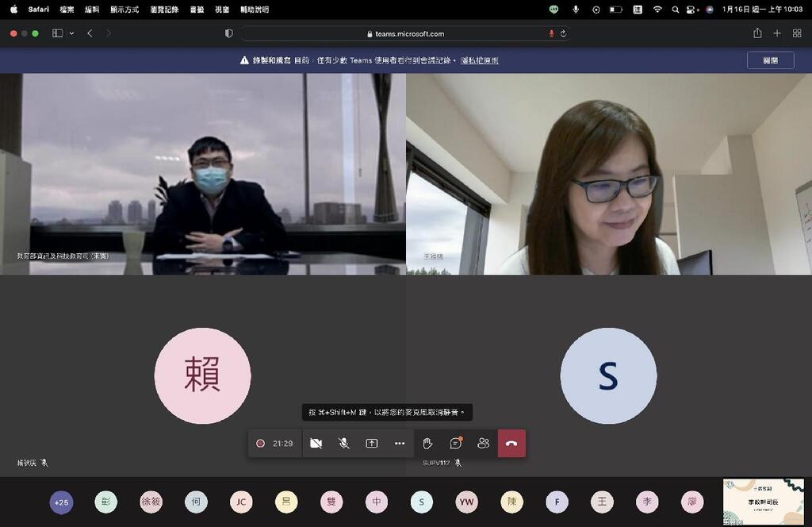Unmute the microphone in meeting toolbar
Viewport: 812px width, 527px height.
pyautogui.click(x=344, y=444)
